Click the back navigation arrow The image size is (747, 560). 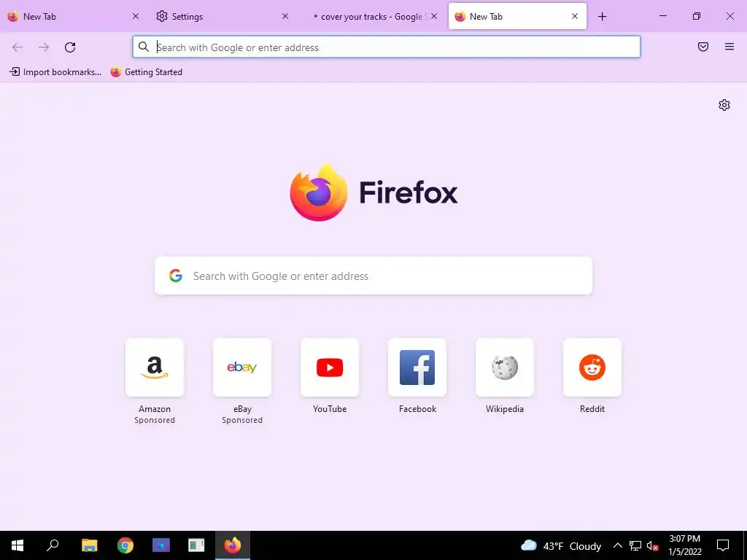(18, 47)
